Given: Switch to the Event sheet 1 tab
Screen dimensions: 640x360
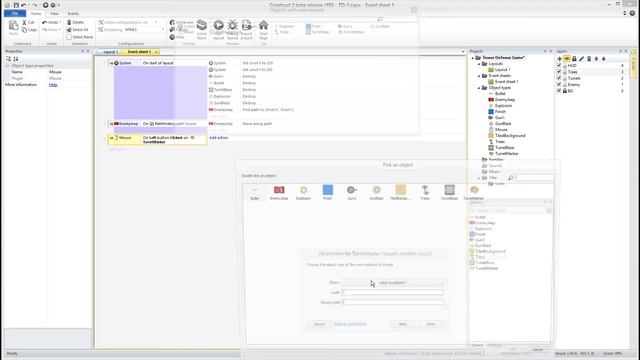Looking at the screenshot, I should (x=140, y=52).
